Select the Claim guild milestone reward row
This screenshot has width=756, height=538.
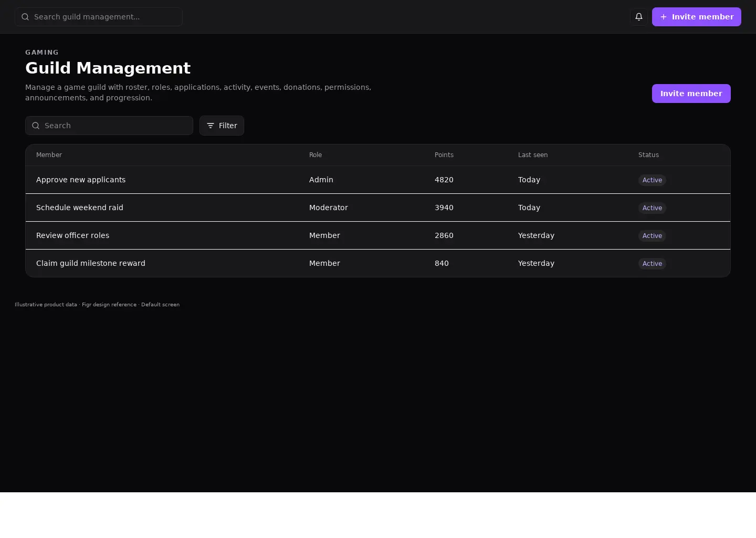(378, 263)
